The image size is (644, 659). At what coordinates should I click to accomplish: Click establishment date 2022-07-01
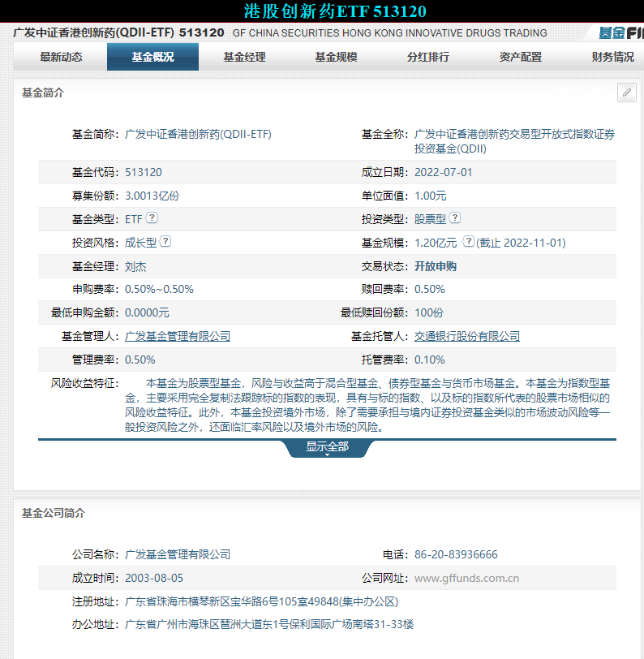tap(443, 172)
